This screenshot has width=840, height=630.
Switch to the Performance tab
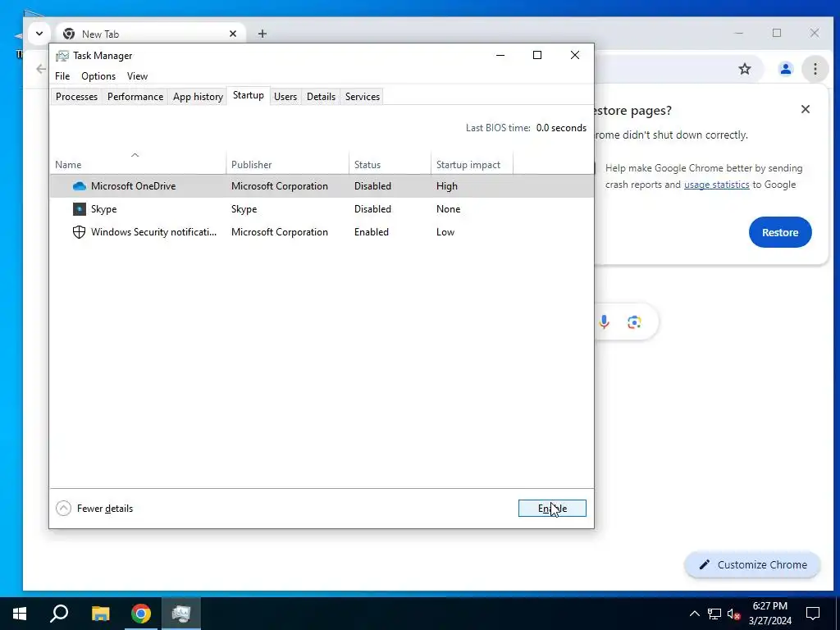click(x=135, y=97)
